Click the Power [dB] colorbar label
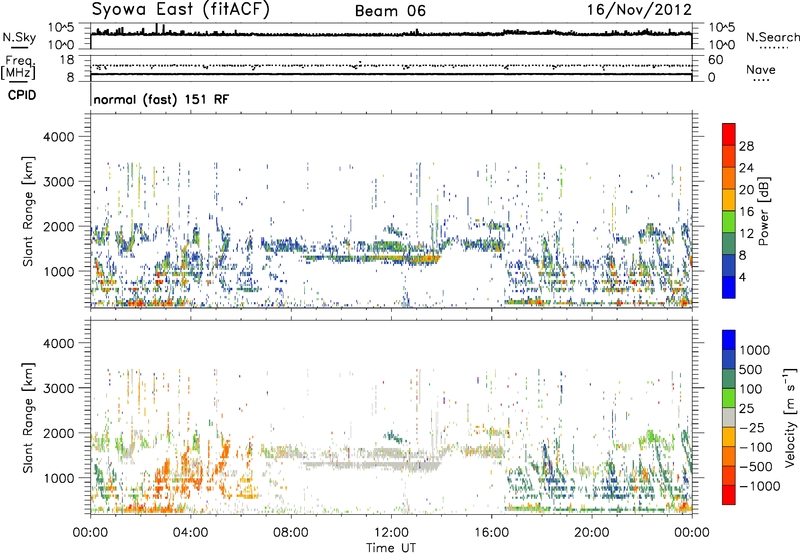Image resolution: width=800 pixels, height=554 pixels. click(764, 211)
